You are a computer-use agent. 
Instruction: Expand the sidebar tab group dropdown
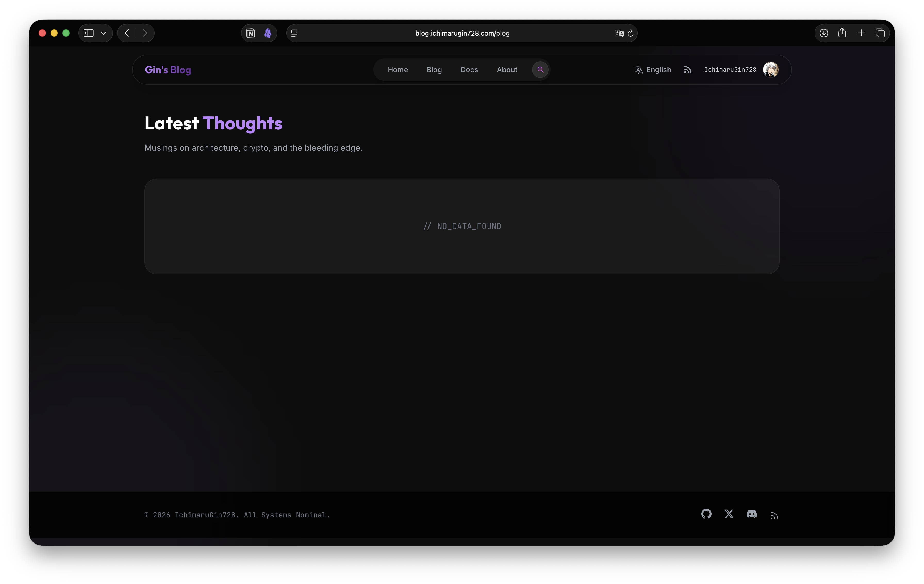[103, 33]
